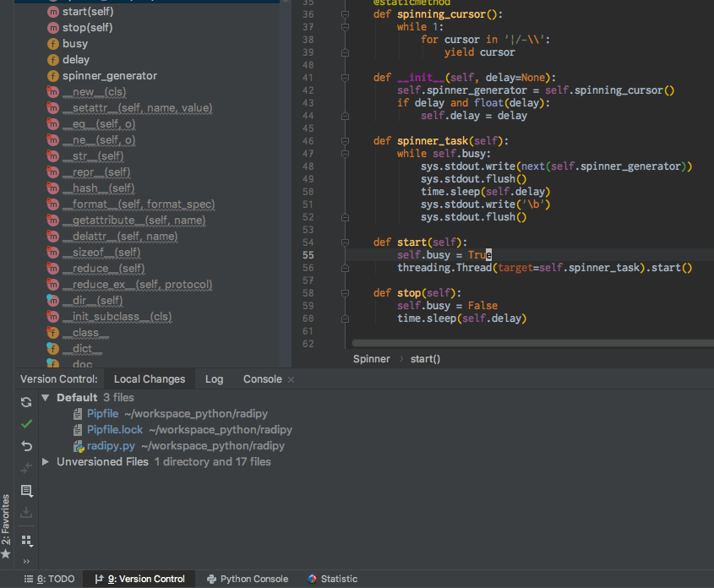Refresh VCS status in Local Changes toolbar
Image resolution: width=714 pixels, height=588 pixels.
(25, 402)
